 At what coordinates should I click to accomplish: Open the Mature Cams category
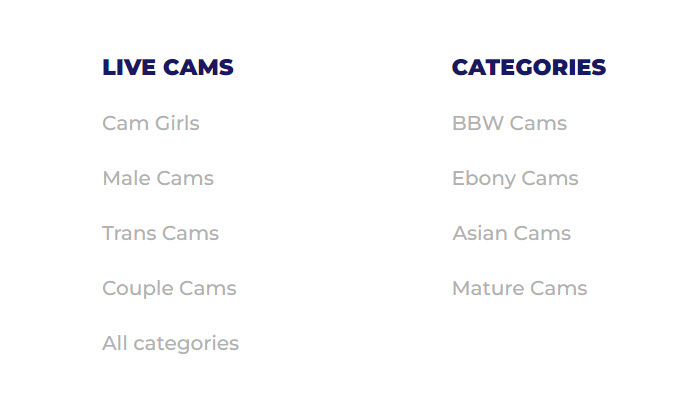[x=520, y=288]
